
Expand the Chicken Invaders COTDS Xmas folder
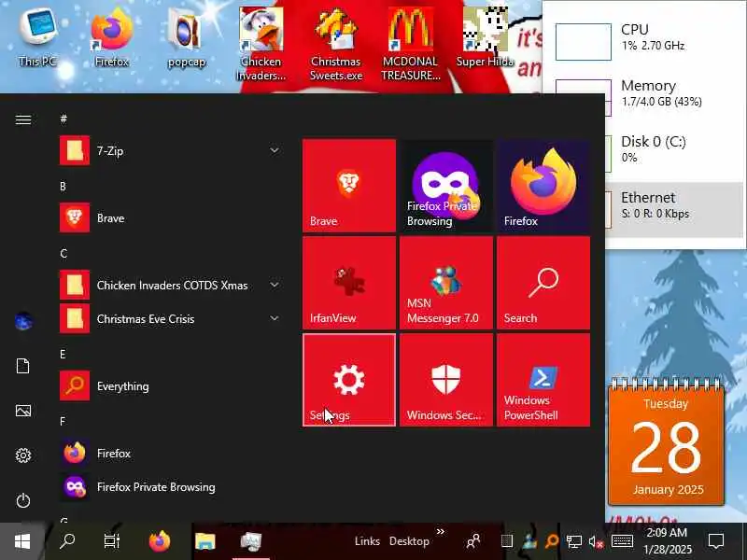(x=275, y=285)
